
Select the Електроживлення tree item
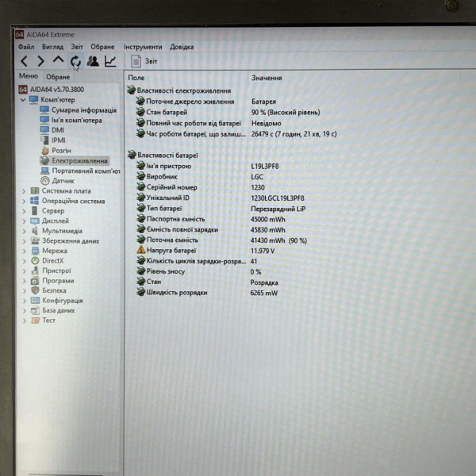coord(75,160)
